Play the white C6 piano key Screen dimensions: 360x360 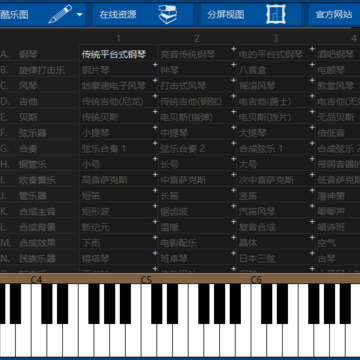coord(259,340)
